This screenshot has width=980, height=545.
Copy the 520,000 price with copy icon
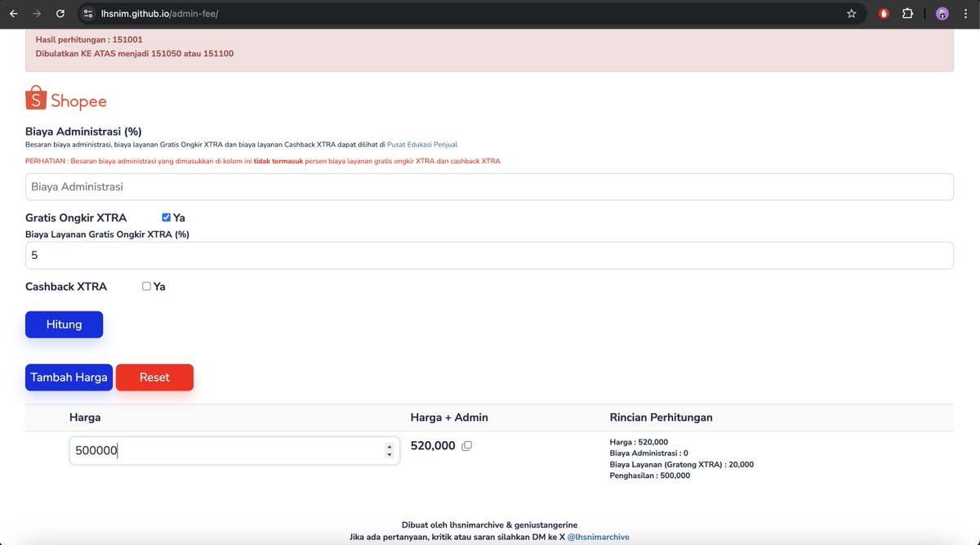pos(466,446)
